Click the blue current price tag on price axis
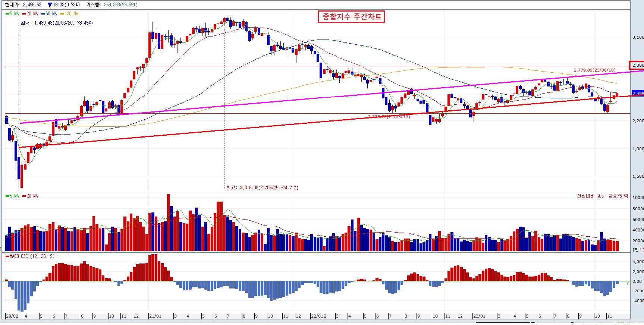644x325 pixels. [x=638, y=93]
